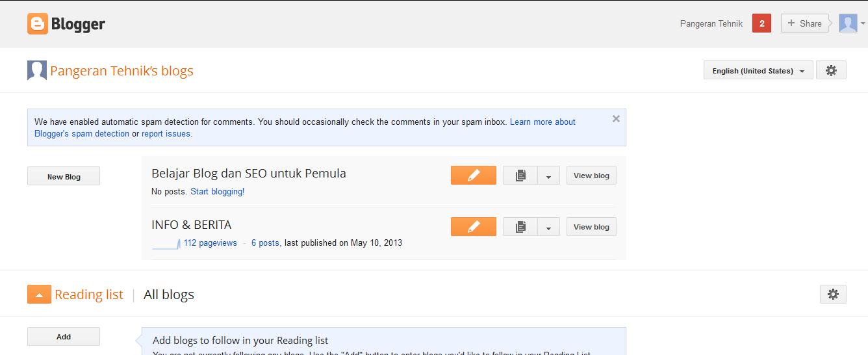Open the 112 pageviews link
Image resolution: width=868 pixels, height=355 pixels.
click(210, 243)
